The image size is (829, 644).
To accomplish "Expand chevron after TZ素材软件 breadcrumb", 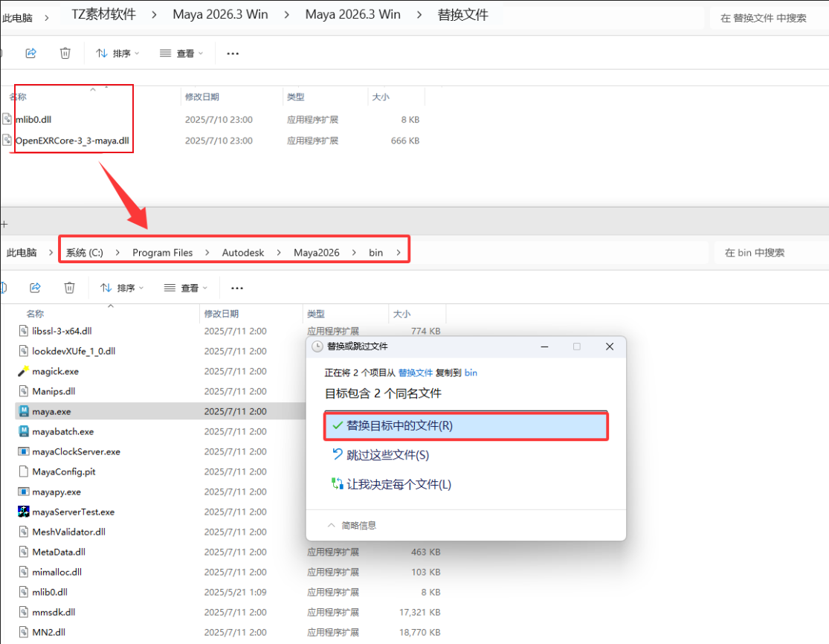I will click(154, 15).
